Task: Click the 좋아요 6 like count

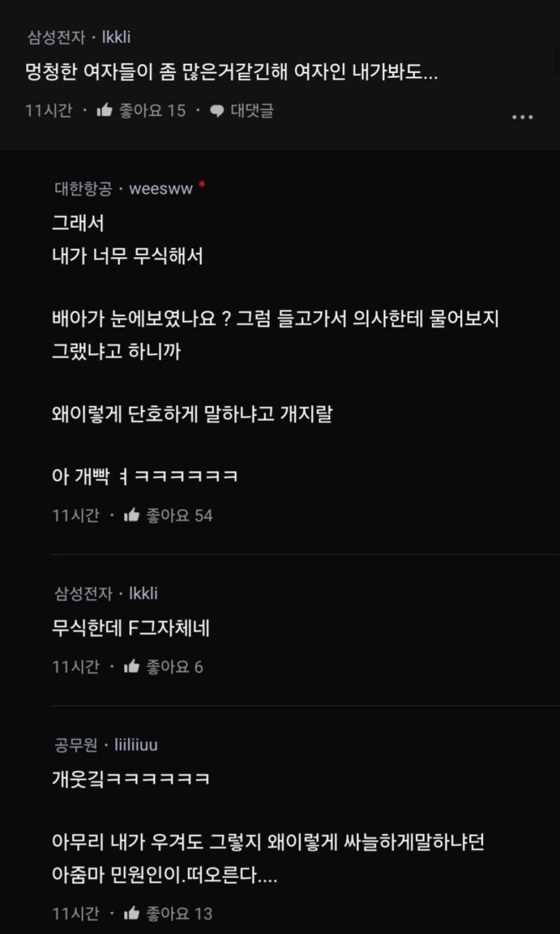Action: (174, 667)
